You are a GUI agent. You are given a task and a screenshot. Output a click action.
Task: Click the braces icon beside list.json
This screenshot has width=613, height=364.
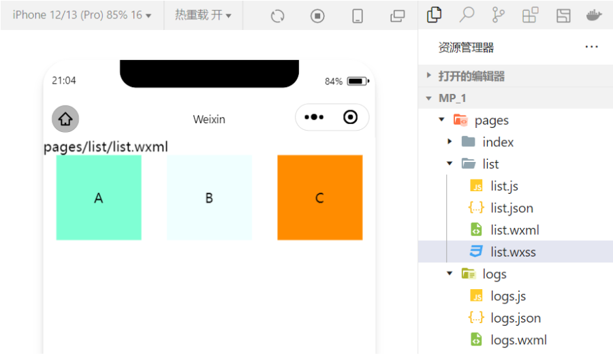pyautogui.click(x=476, y=208)
